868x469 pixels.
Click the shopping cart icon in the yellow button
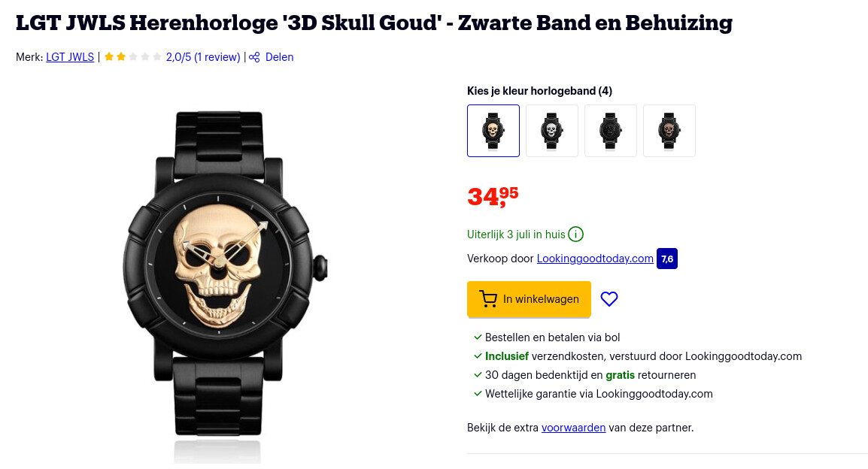tap(487, 299)
